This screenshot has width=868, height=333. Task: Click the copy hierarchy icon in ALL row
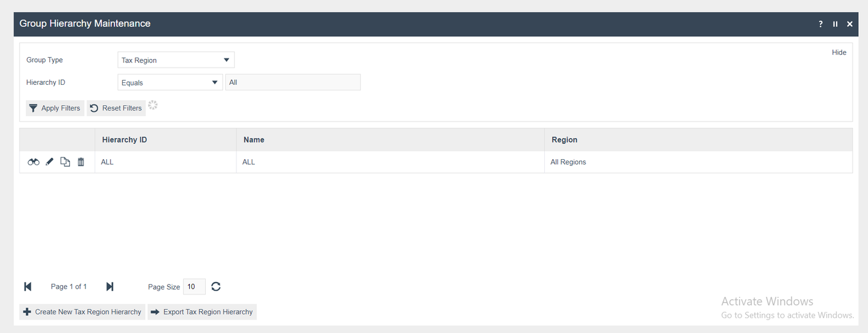65,162
